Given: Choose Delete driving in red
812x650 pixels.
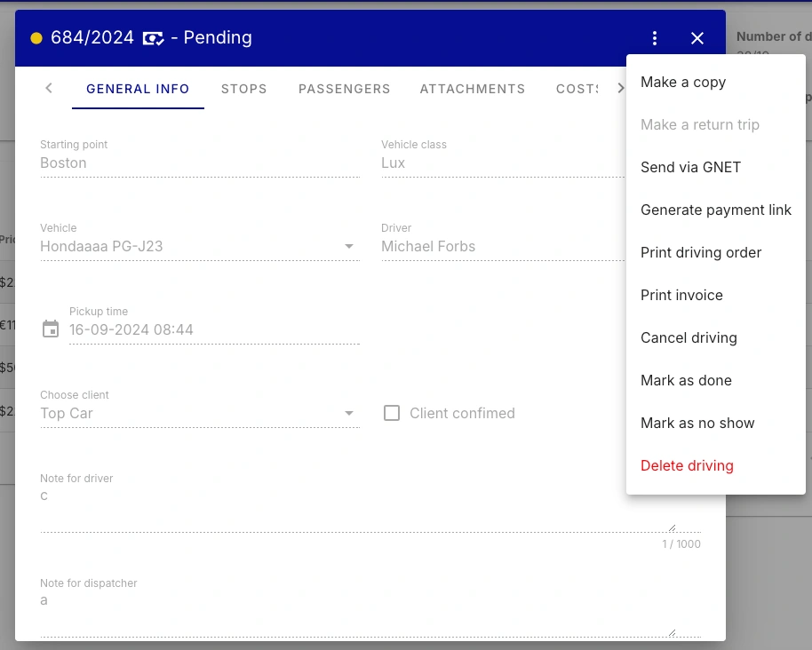Looking at the screenshot, I should pos(687,465).
